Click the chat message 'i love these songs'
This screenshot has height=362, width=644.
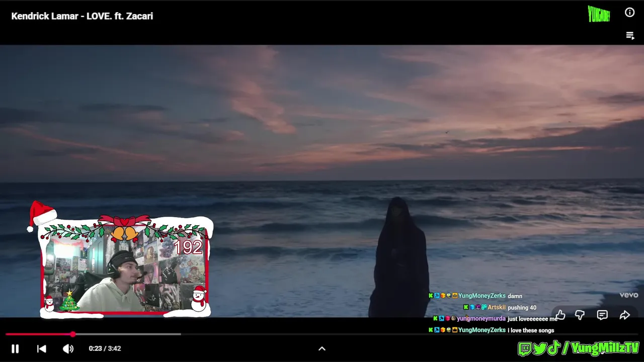[531, 330]
